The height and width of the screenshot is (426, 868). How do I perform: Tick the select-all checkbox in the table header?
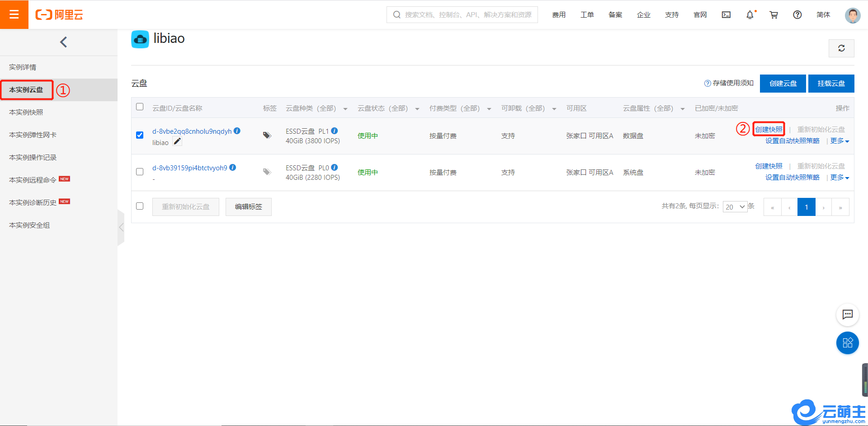click(x=140, y=107)
